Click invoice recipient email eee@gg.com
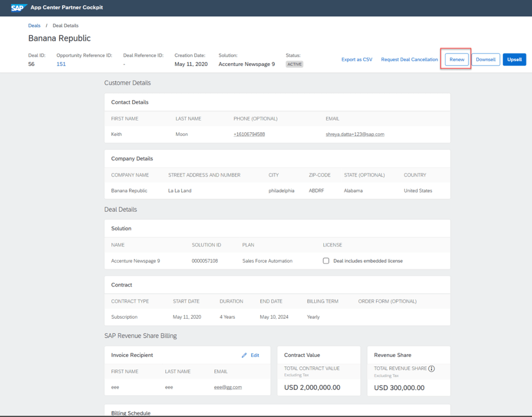 [x=227, y=387]
